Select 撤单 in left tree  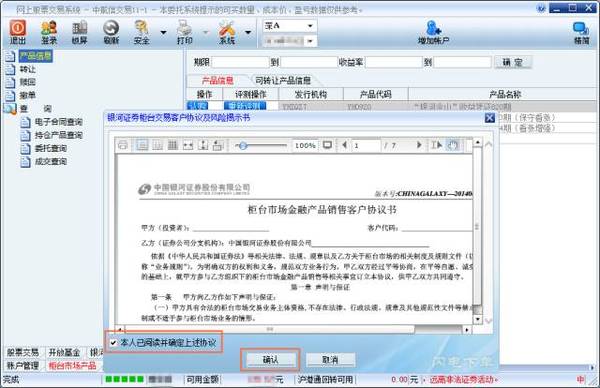pos(28,95)
